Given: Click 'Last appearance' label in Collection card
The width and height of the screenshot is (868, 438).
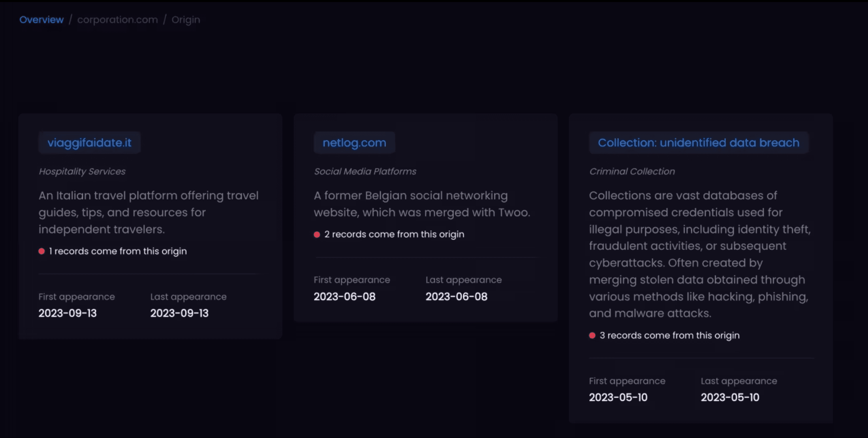Looking at the screenshot, I should tap(739, 381).
